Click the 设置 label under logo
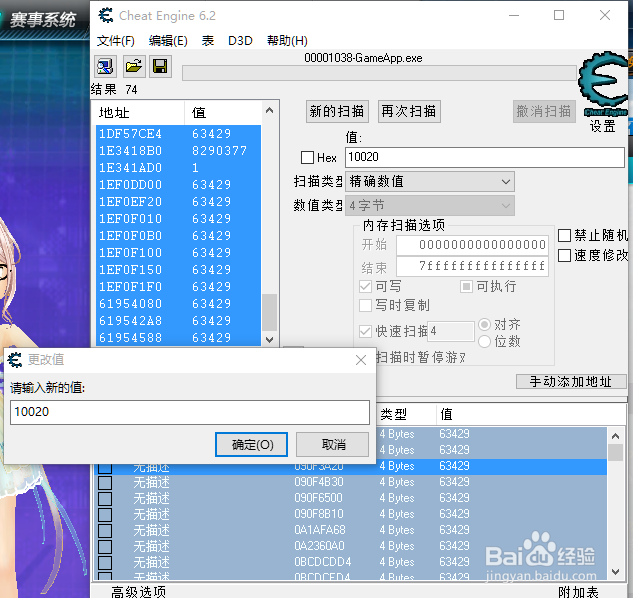Image resolution: width=633 pixels, height=598 pixels. pos(602,126)
